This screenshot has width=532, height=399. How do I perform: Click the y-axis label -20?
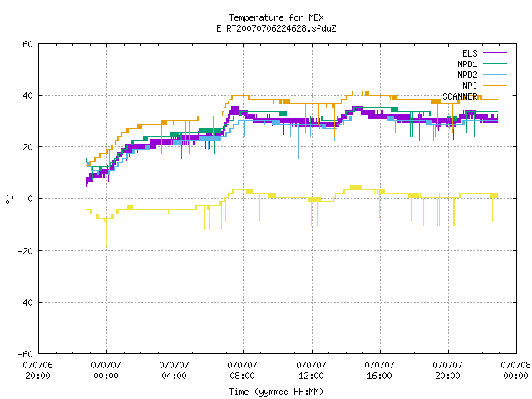[26, 251]
